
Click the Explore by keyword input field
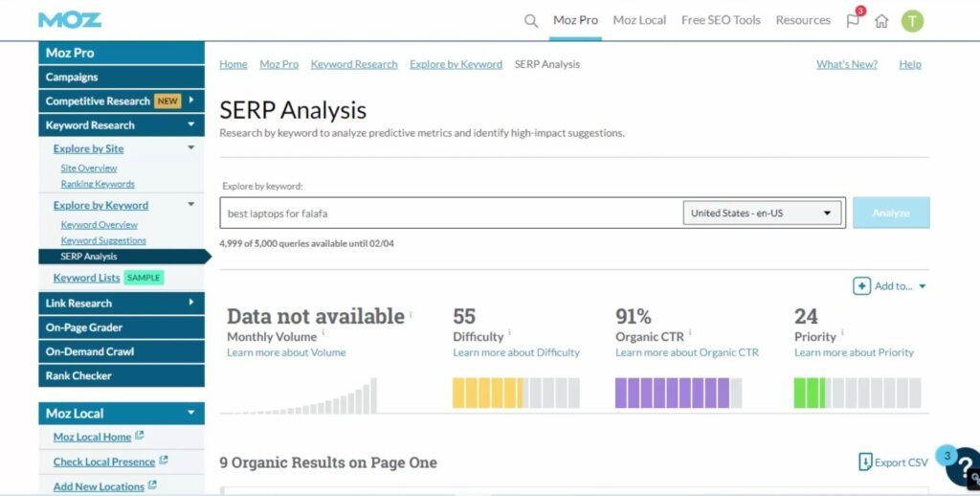point(452,213)
